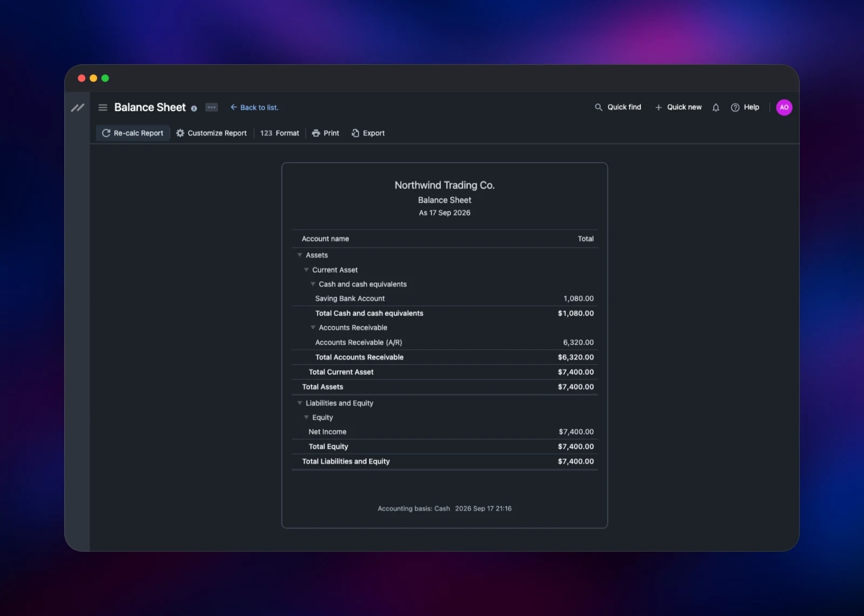Viewport: 864px width, 616px height.
Task: Select the Net Income row
Action: click(x=444, y=432)
